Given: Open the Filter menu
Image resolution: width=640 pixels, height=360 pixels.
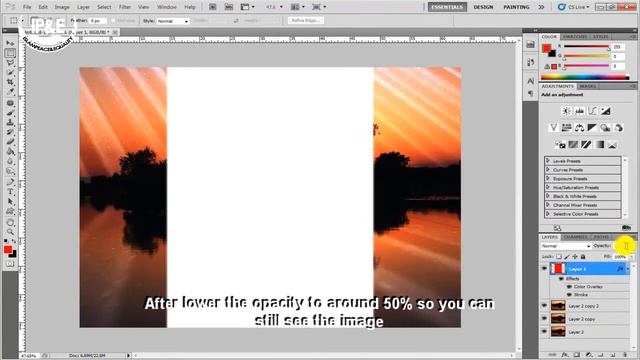Looking at the screenshot, I should [x=124, y=7].
